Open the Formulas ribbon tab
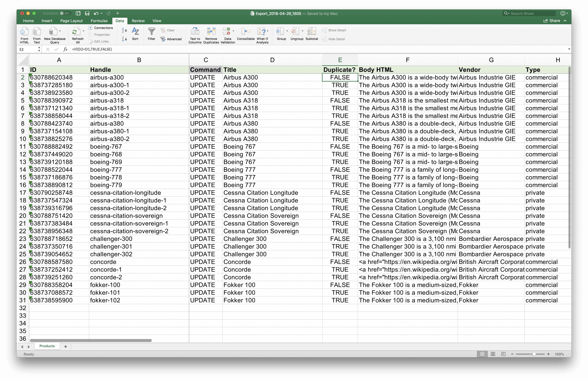 click(99, 21)
